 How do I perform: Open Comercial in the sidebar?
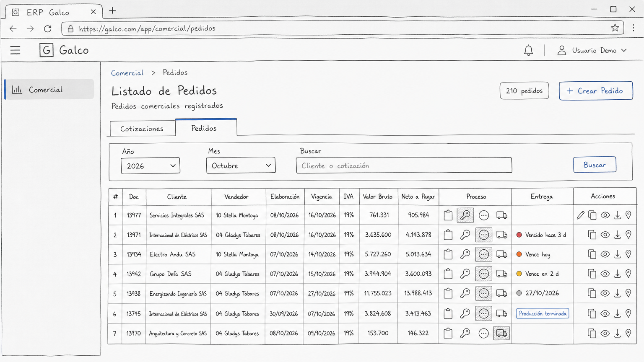(49, 89)
